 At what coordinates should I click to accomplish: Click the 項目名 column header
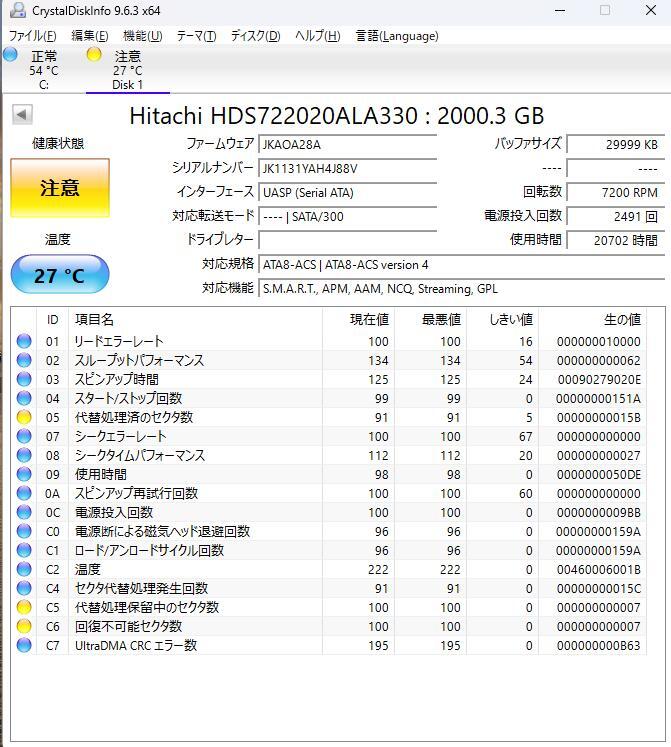pyautogui.click(x=95, y=320)
